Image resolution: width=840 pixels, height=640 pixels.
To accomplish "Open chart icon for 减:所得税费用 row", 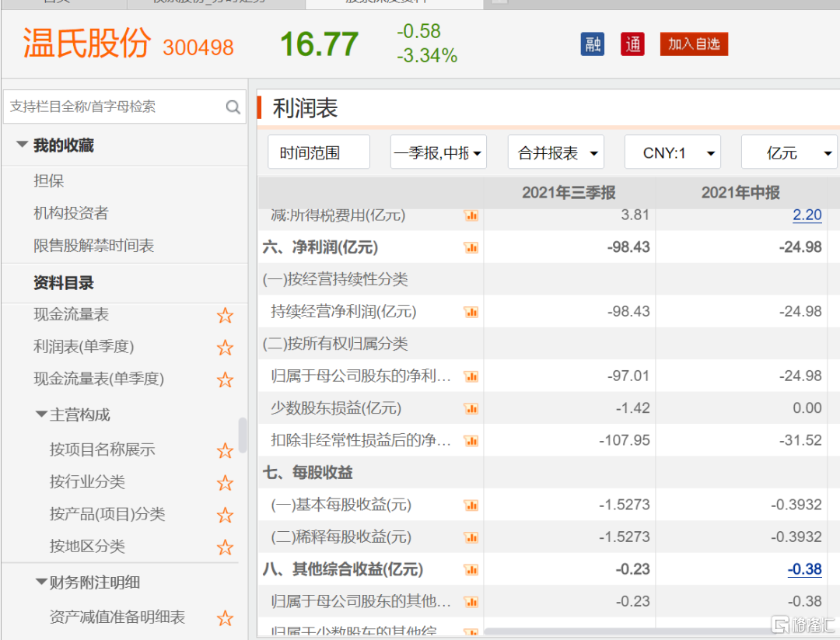I will [471, 215].
